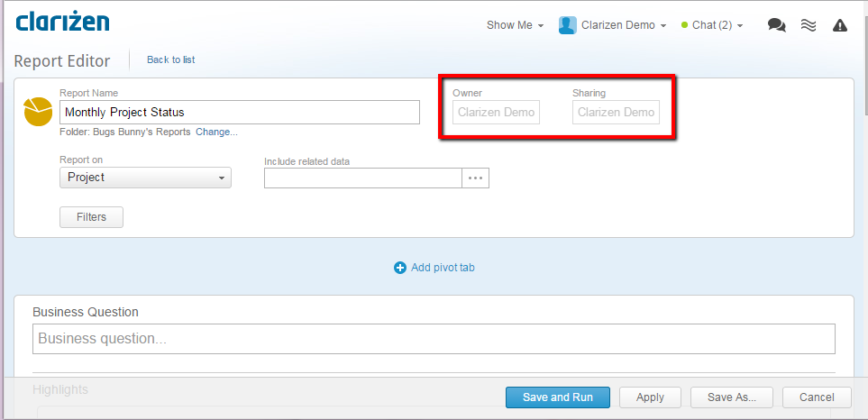
Task: Open the Report on Project dropdown
Action: (146, 178)
